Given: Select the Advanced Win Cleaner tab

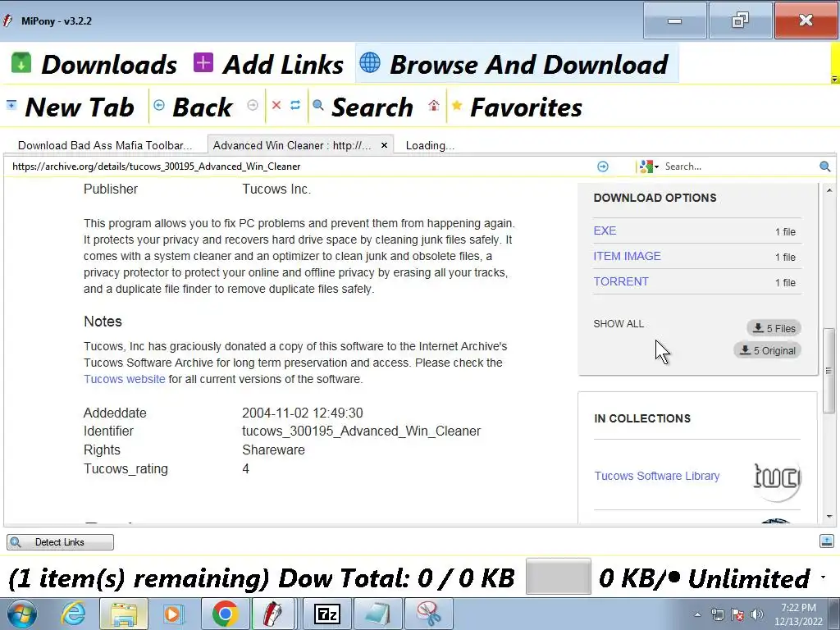Looking at the screenshot, I should (292, 145).
